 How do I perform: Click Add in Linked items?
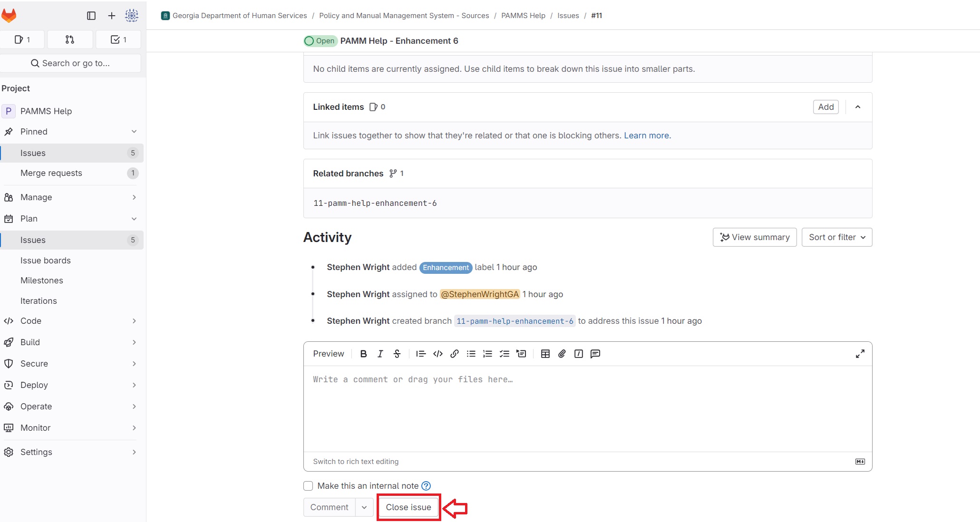point(826,107)
